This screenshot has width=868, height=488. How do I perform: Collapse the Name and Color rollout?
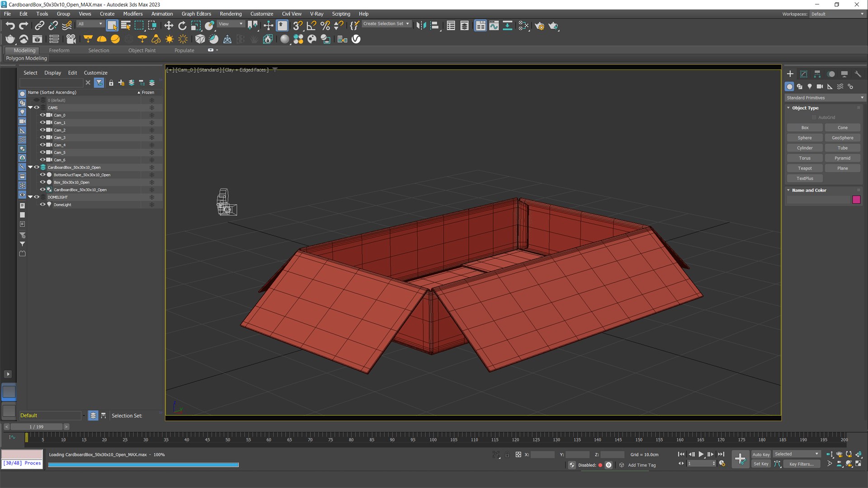click(x=788, y=190)
